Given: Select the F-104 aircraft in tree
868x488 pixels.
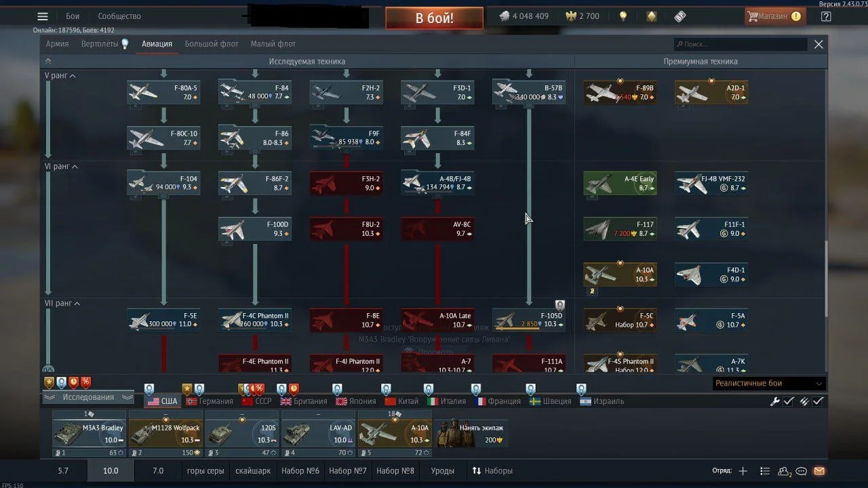Looking at the screenshot, I should [163, 183].
